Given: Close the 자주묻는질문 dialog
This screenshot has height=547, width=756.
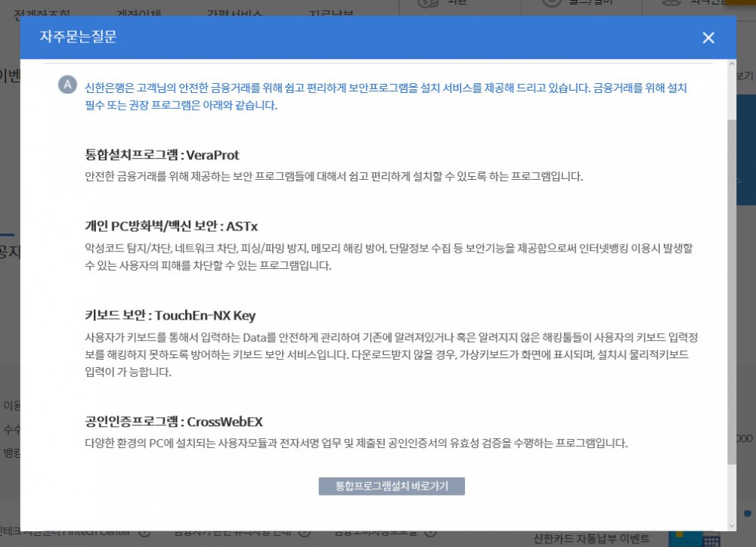Looking at the screenshot, I should click(x=708, y=38).
